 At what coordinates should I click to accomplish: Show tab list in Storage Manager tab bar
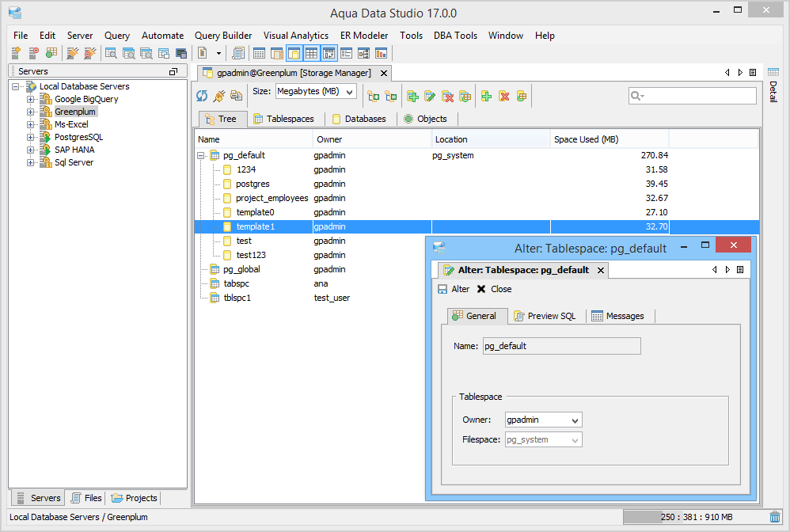[753, 73]
